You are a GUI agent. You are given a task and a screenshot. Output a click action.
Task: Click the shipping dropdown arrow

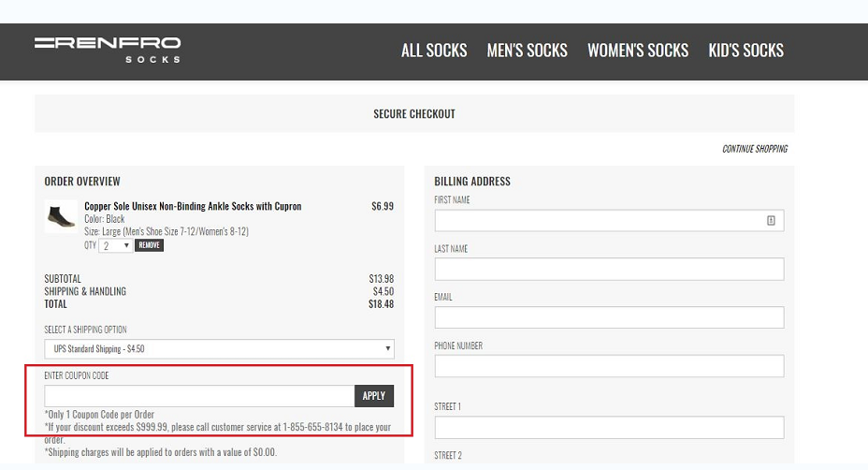point(387,348)
